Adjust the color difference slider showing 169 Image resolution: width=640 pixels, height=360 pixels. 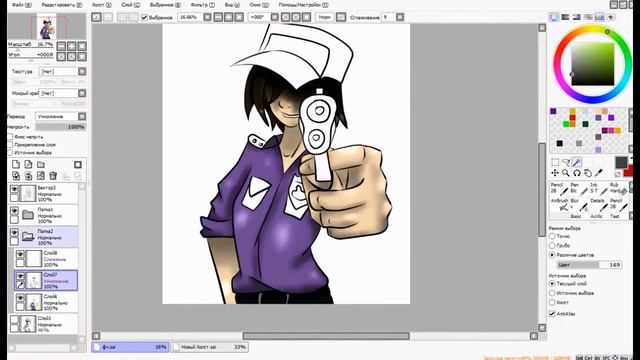coord(589,264)
